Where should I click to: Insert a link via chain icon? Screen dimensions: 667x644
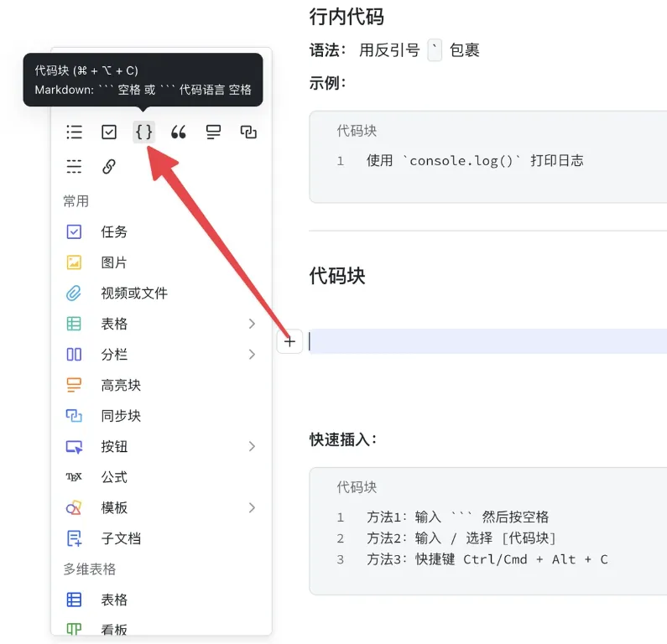click(x=109, y=166)
